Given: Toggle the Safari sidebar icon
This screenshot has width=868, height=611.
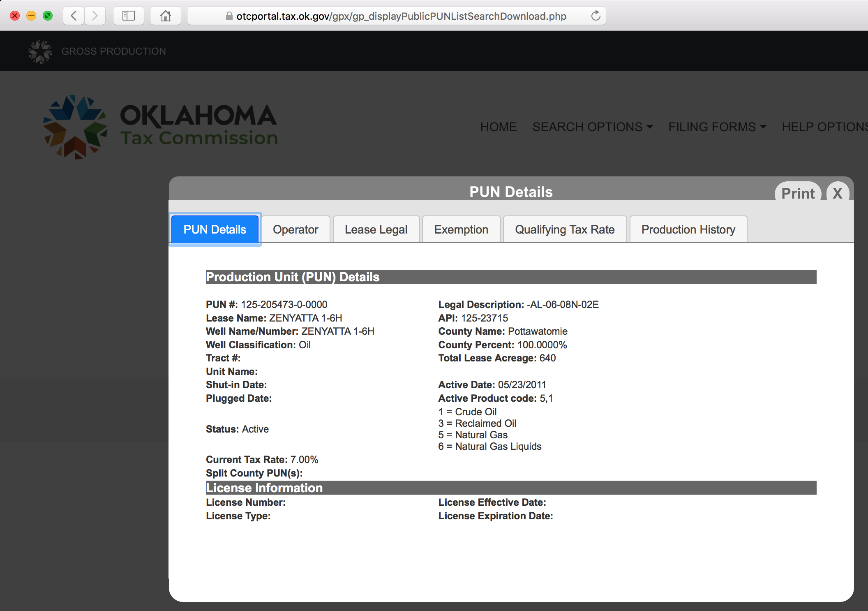Looking at the screenshot, I should click(128, 16).
